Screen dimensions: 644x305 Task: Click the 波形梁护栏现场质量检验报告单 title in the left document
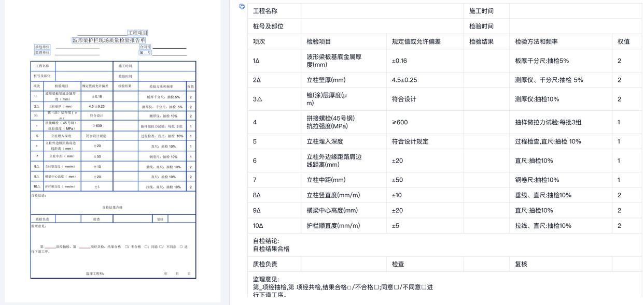coord(109,40)
